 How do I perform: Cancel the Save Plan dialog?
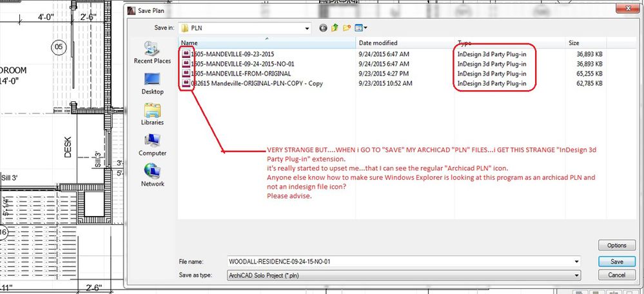click(616, 275)
